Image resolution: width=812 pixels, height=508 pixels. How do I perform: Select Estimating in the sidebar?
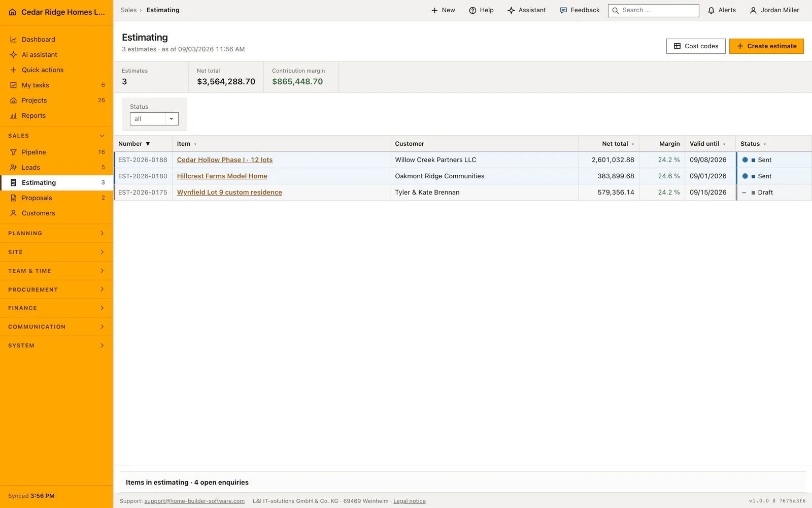(x=56, y=182)
